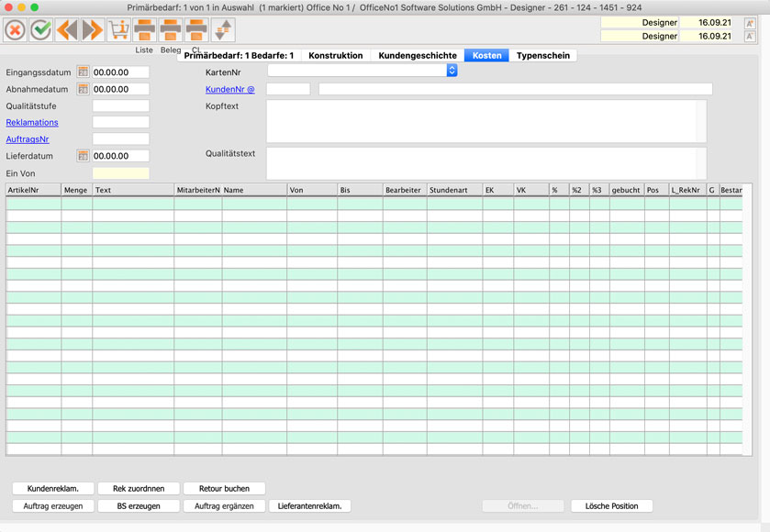Screen dimensions: 770x532
Task: Click the Kundenreklam. button
Action: pos(53,488)
